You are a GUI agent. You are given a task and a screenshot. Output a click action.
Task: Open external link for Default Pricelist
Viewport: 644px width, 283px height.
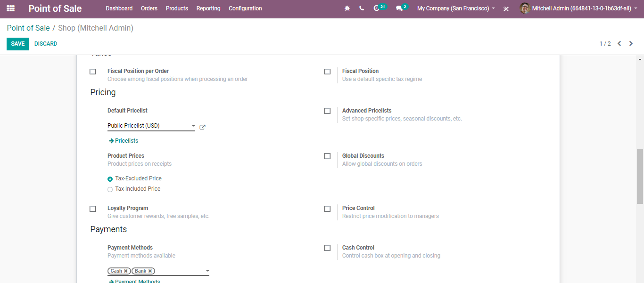click(x=202, y=127)
